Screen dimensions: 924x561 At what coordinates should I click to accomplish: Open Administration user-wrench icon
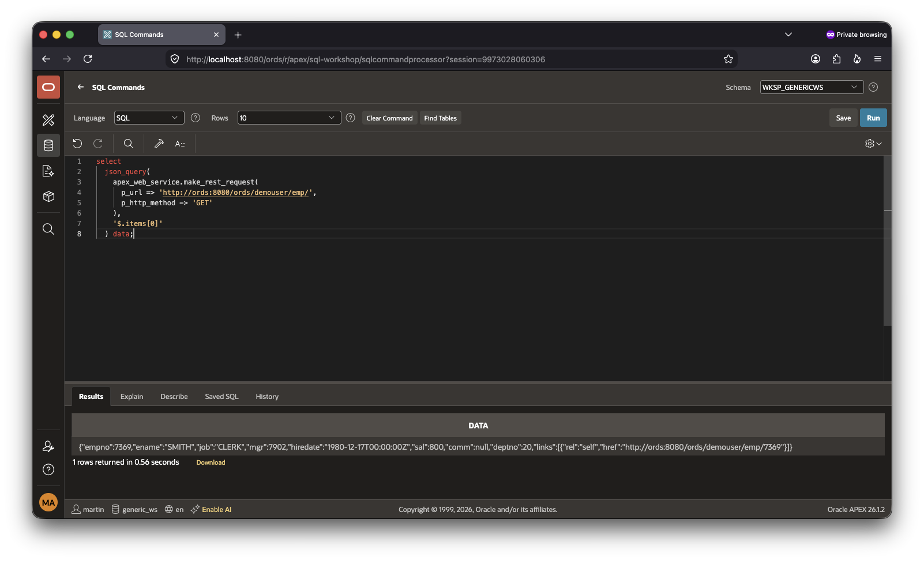coord(48,446)
